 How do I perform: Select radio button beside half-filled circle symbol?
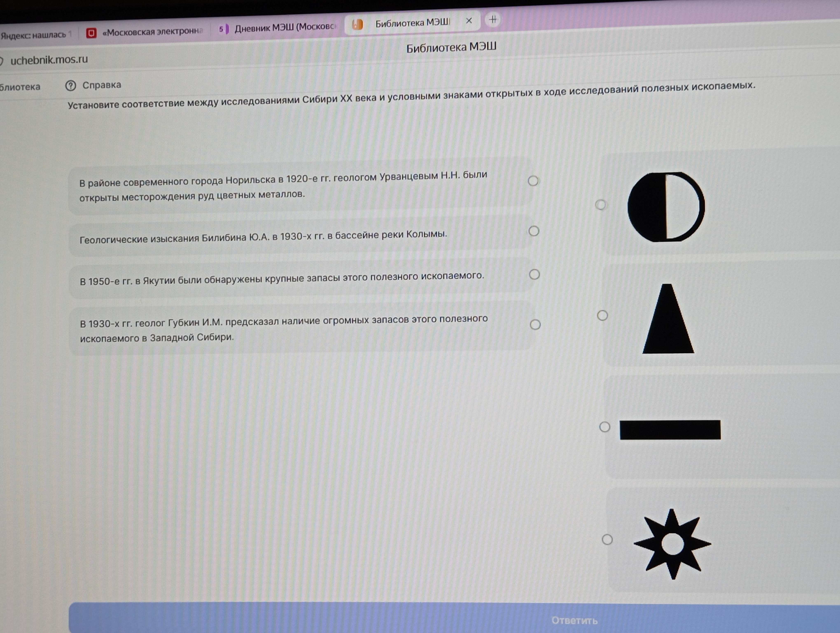(600, 205)
